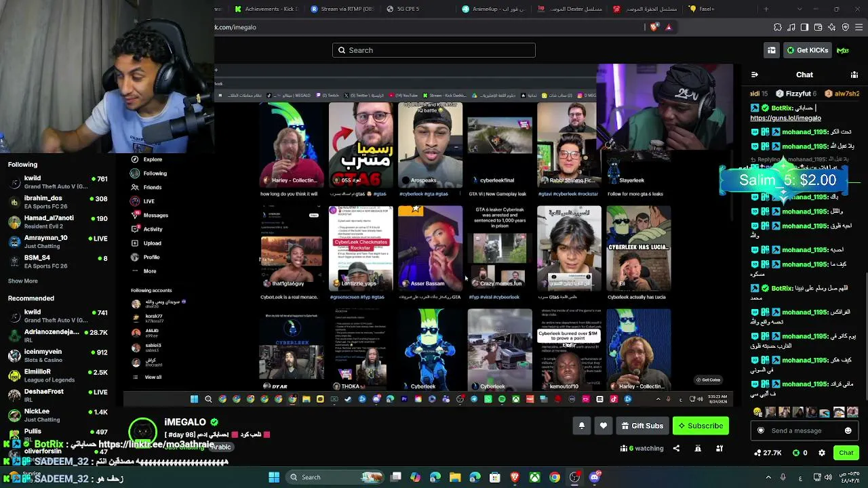Open the ibrahim_dos channel in the sidebar
868x488 pixels.
[x=58, y=202]
